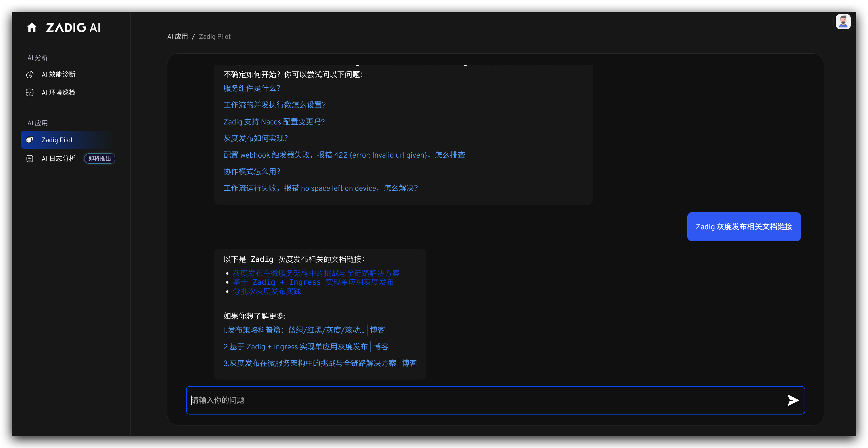
Task: Go to AI 应用 breadcrumb
Action: point(177,36)
